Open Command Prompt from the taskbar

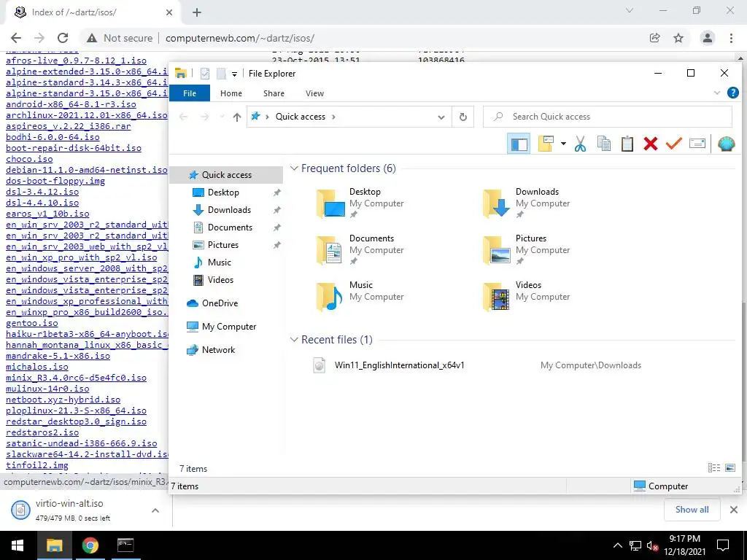pos(125,545)
